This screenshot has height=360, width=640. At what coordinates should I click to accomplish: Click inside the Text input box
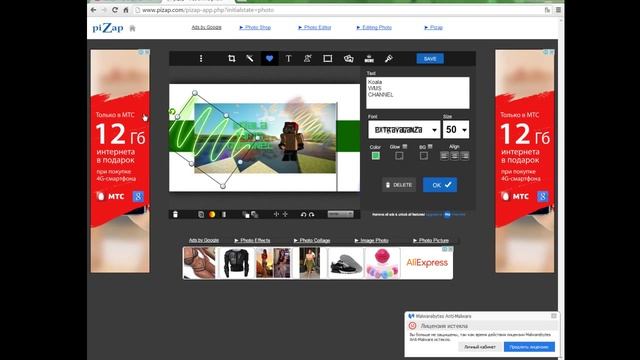418,93
